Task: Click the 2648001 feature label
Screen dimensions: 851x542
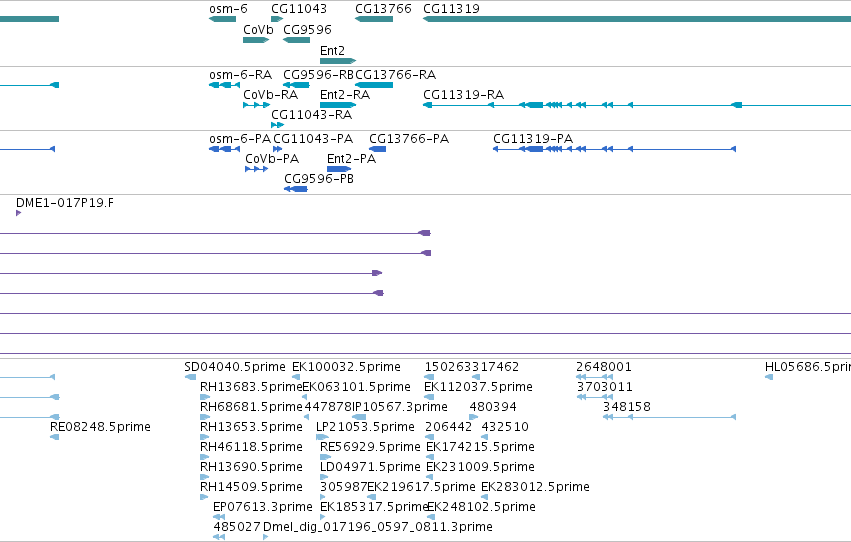Action: click(604, 367)
